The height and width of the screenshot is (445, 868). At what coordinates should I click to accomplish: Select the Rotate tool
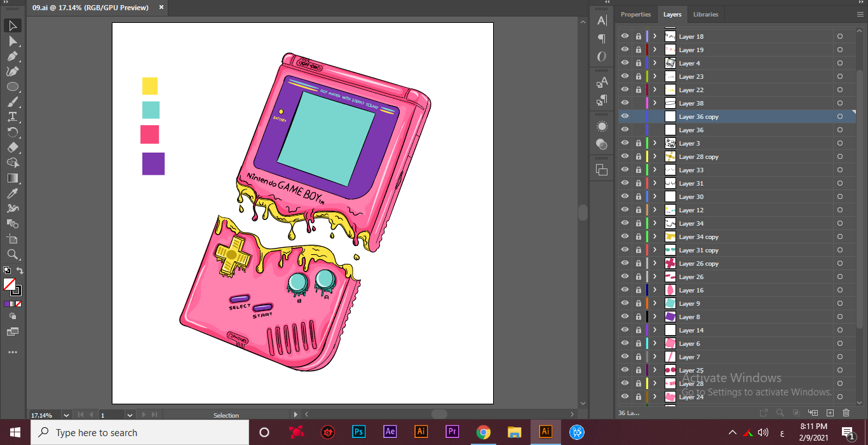pos(12,132)
